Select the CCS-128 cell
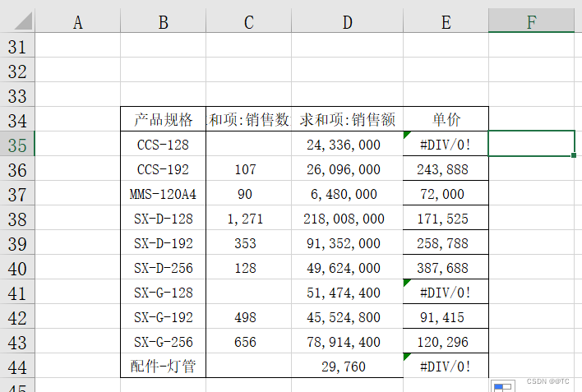Screen dimensions: 582x392 click(164, 145)
